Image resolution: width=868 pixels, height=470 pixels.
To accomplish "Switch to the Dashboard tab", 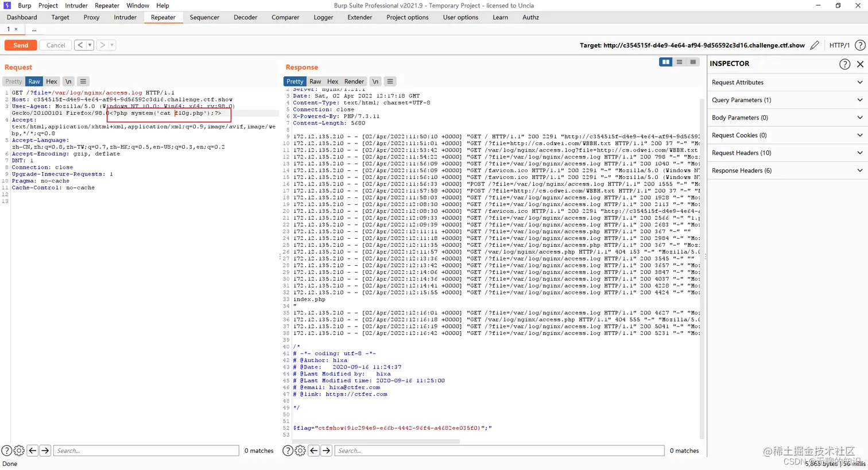I will click(22, 17).
